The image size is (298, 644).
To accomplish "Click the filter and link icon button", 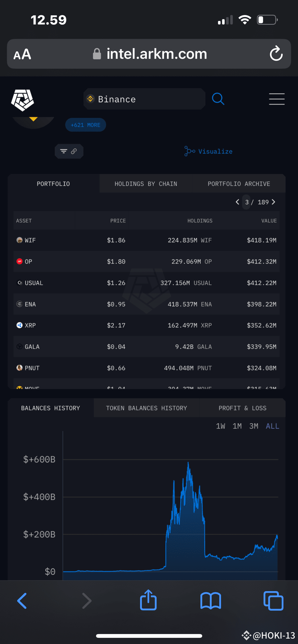I will 69,151.
